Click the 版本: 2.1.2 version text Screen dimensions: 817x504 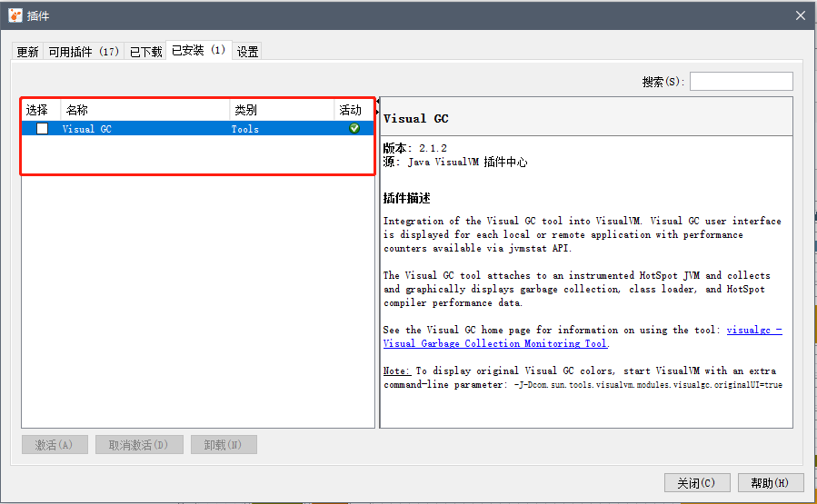click(x=414, y=148)
